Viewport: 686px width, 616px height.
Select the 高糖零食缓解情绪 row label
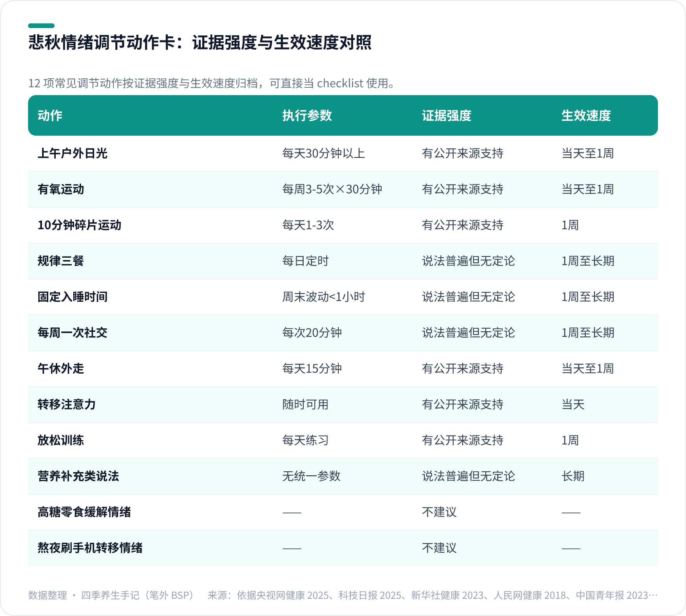click(x=84, y=512)
